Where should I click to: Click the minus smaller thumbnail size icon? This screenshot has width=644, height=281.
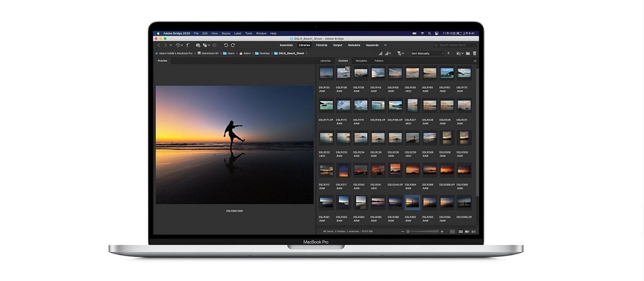coord(402,231)
